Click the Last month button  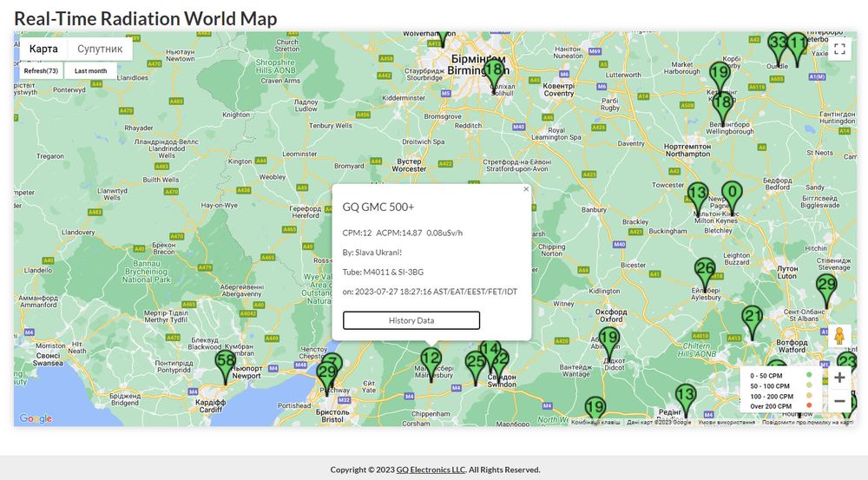pos(91,71)
